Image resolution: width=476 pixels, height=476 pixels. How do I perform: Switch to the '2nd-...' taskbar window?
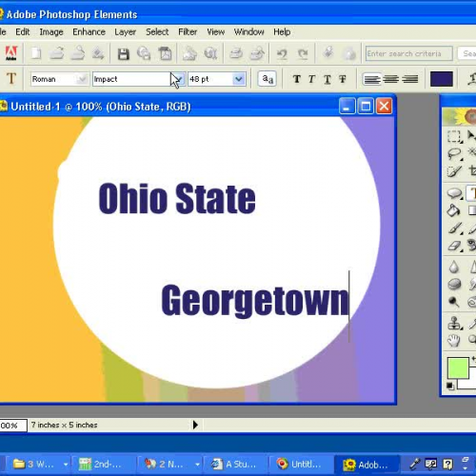[x=104, y=465]
